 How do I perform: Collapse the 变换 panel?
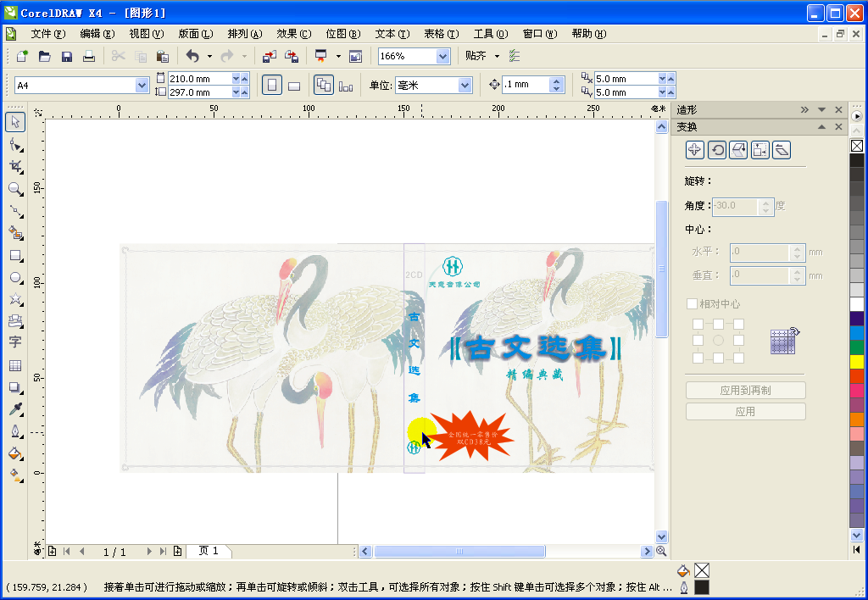point(822,127)
